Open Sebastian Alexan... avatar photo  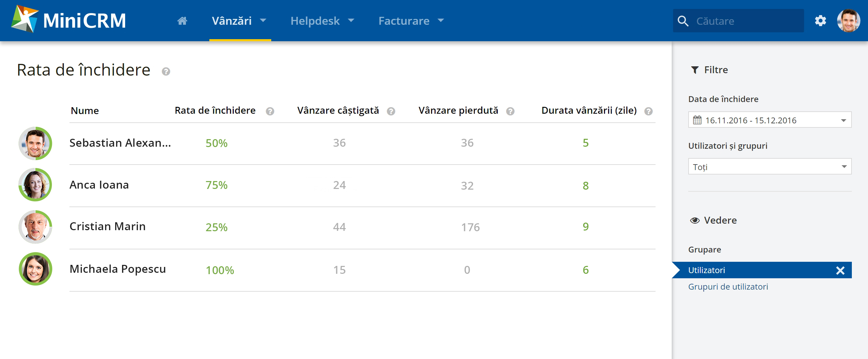pos(35,143)
